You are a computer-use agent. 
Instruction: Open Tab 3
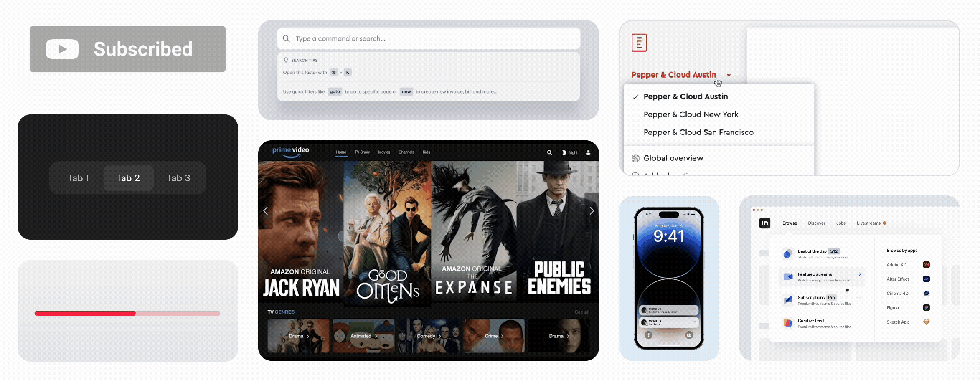178,178
